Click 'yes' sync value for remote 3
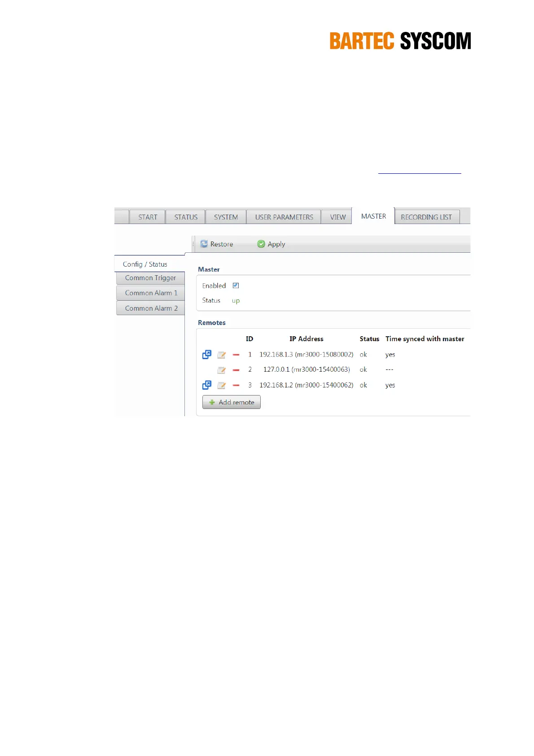 [x=390, y=385]
